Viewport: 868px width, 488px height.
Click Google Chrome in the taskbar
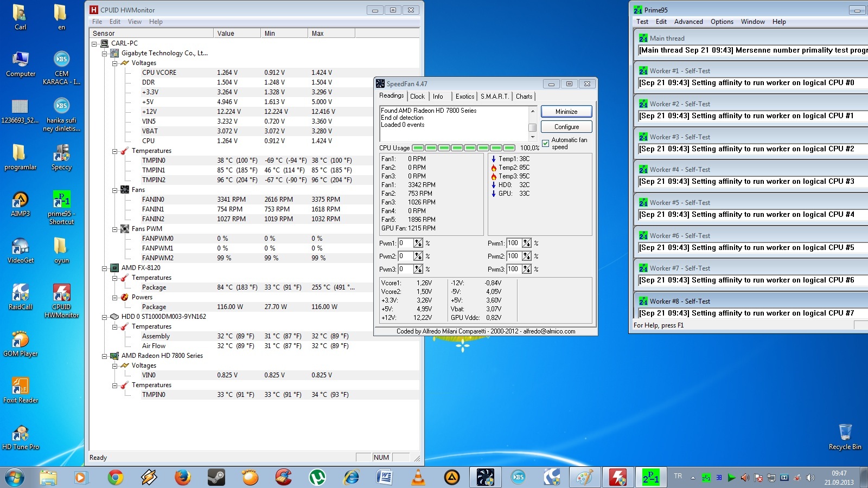point(115,477)
